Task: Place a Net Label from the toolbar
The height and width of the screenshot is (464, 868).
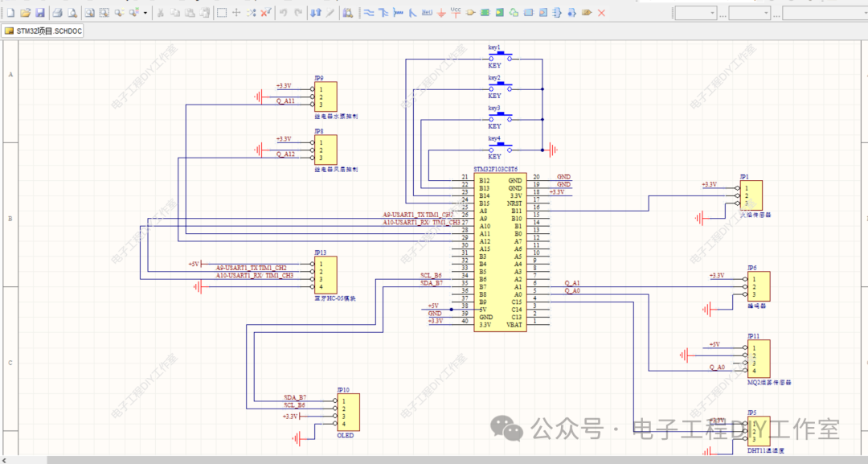Action: coord(427,13)
